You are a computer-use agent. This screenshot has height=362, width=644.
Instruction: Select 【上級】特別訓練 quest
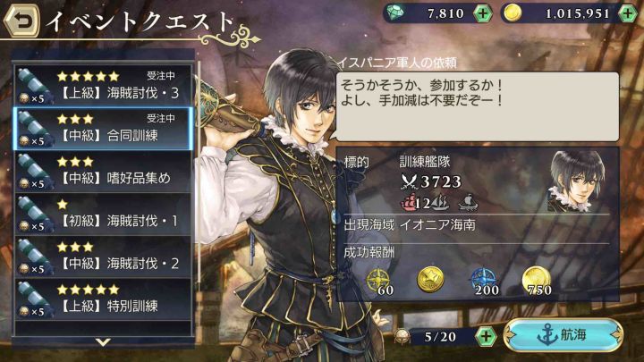click(x=103, y=299)
